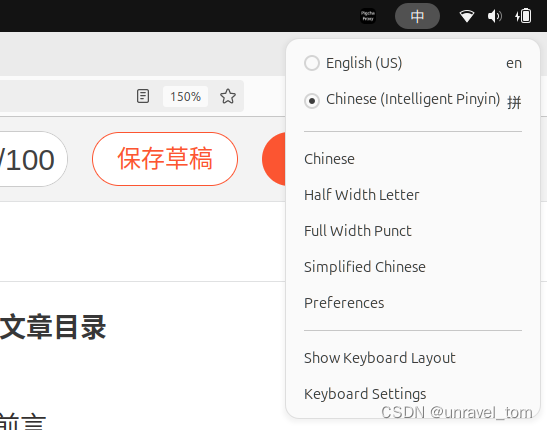Bookmark this page with star icon
The width and height of the screenshot is (547, 430).
coord(228,96)
